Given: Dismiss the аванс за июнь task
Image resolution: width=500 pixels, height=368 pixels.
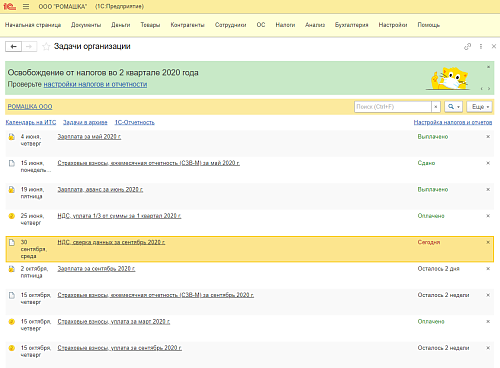Looking at the screenshot, I should (x=488, y=189).
